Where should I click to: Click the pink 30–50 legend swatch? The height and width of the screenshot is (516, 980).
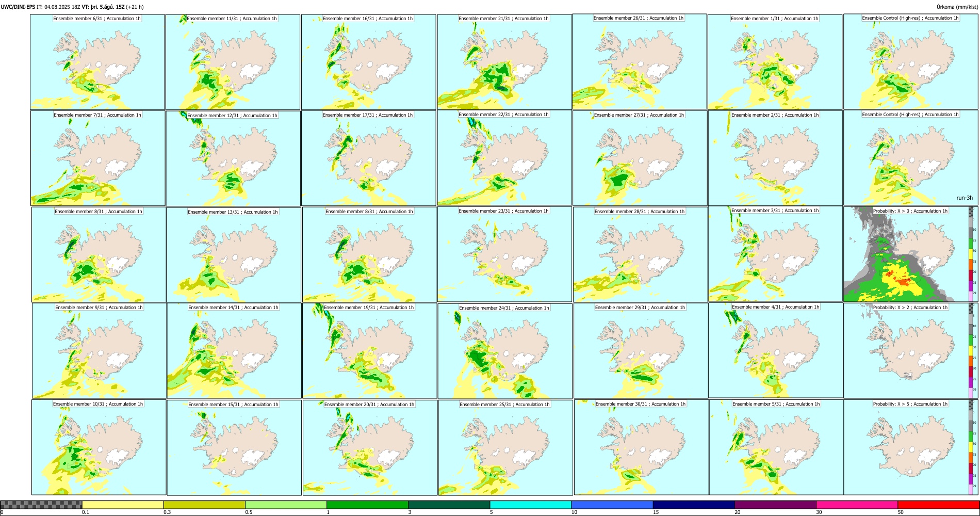click(x=857, y=505)
